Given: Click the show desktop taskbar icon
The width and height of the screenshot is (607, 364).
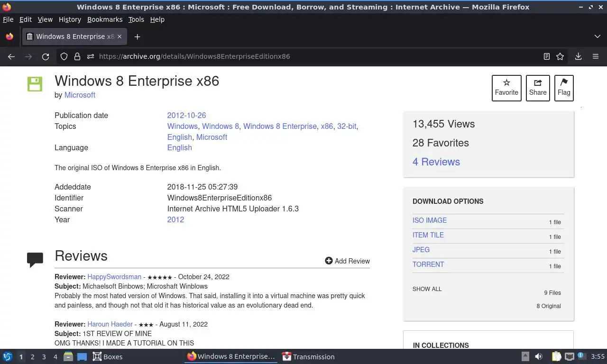Looking at the screenshot, I should coord(82,356).
